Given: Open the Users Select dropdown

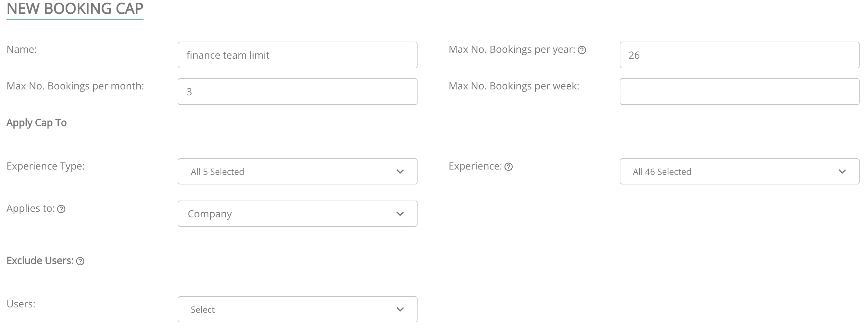Looking at the screenshot, I should tap(297, 309).
